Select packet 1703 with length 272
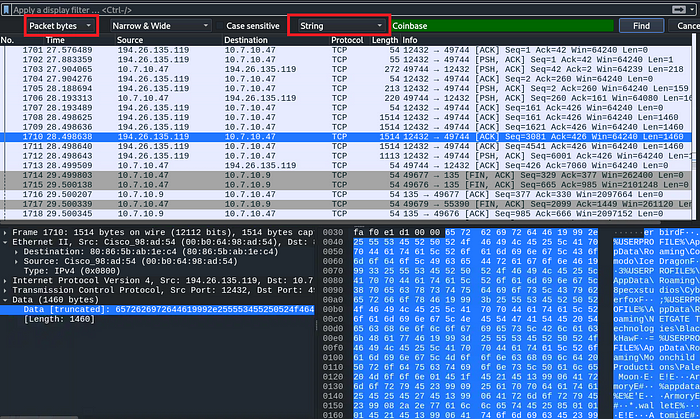This screenshot has height=419, width=700. (x=346, y=69)
